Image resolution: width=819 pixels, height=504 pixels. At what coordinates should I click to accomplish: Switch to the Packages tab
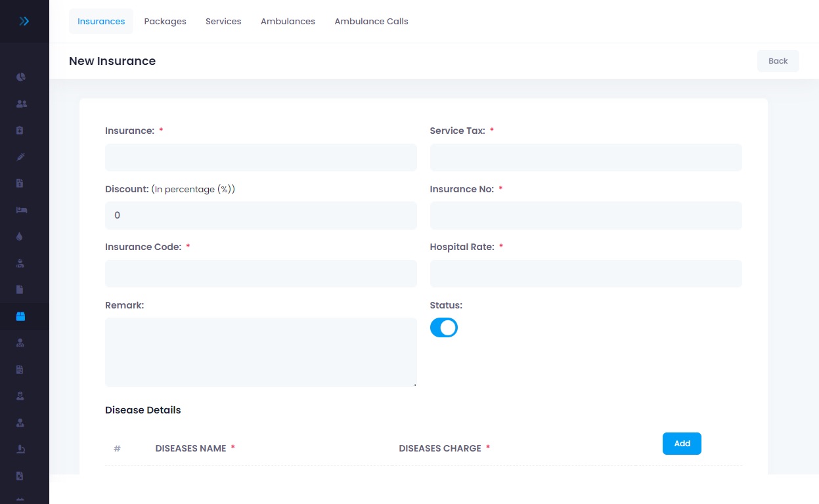165,22
